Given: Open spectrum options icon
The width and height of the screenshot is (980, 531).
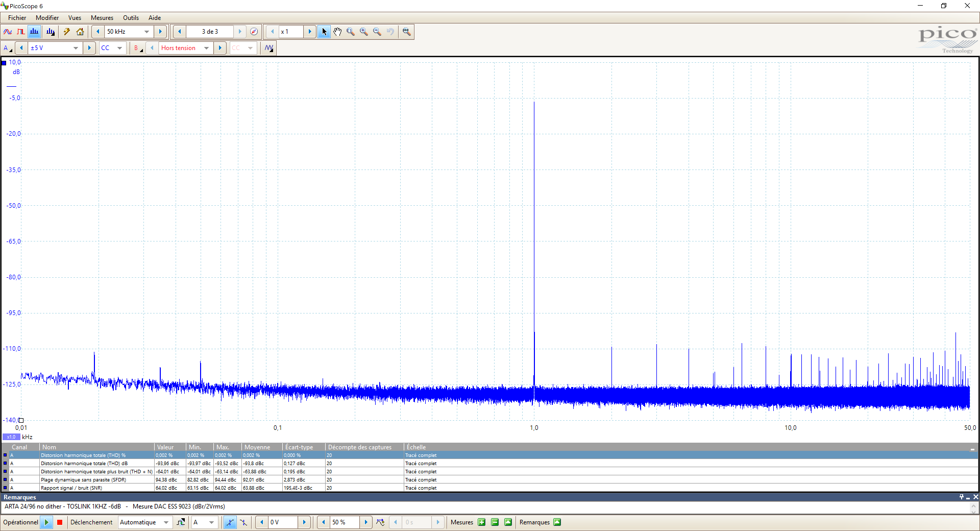Looking at the screenshot, I should tap(51, 32).
